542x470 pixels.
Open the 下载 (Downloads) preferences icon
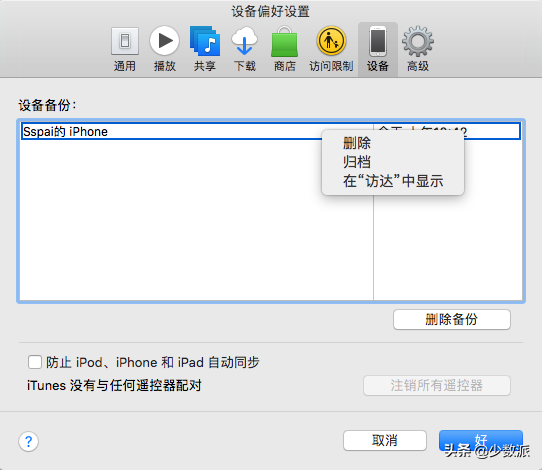point(244,49)
